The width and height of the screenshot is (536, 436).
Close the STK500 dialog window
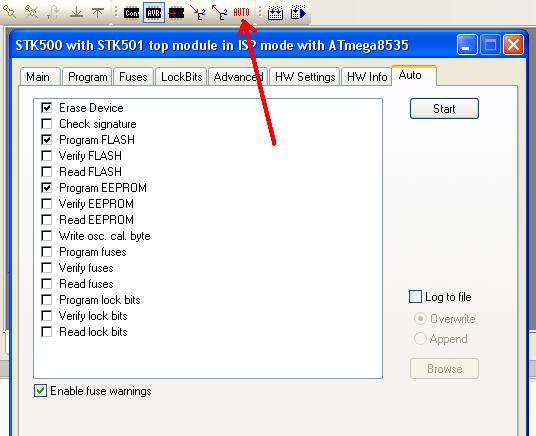(513, 44)
